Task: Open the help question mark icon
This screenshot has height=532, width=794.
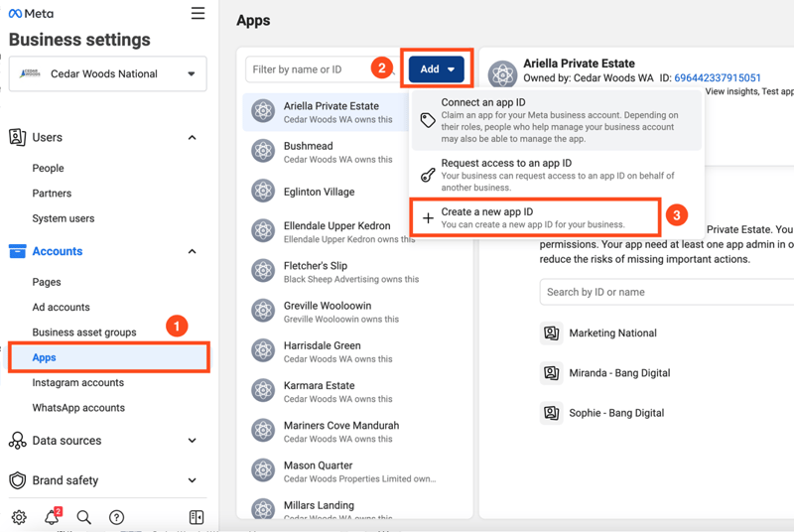Action: [116, 517]
